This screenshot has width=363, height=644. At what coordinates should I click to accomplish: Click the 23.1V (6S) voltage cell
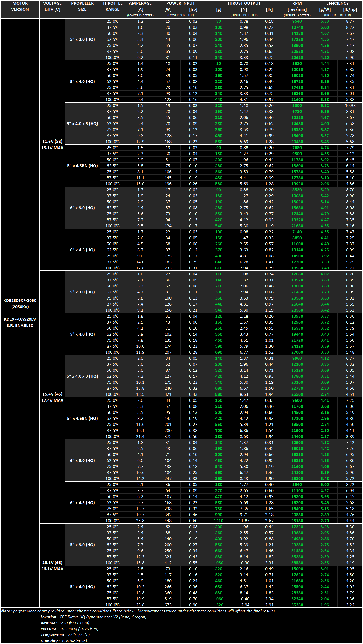[52, 563]
